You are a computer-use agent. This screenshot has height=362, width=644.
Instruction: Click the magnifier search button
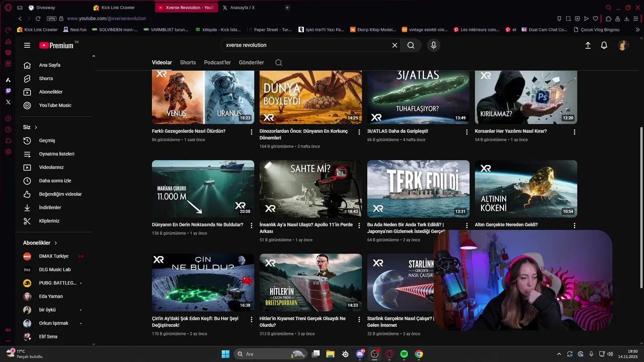411,45
